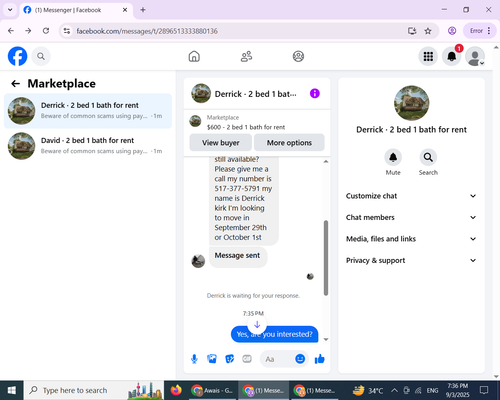Open the emoji picker smiley
Image resolution: width=500 pixels, height=400 pixels.
click(300, 359)
